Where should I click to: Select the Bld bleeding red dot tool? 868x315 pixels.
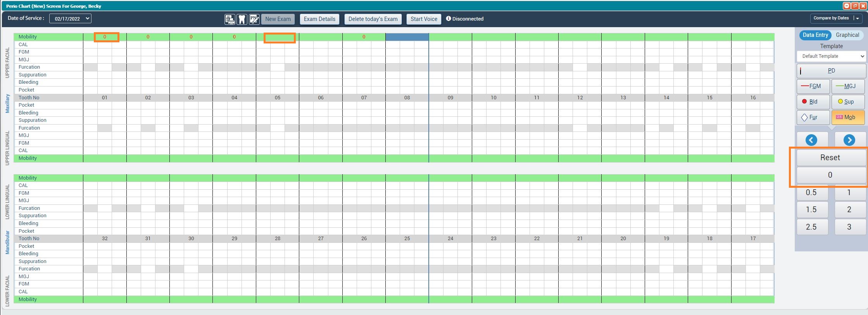[x=813, y=102]
